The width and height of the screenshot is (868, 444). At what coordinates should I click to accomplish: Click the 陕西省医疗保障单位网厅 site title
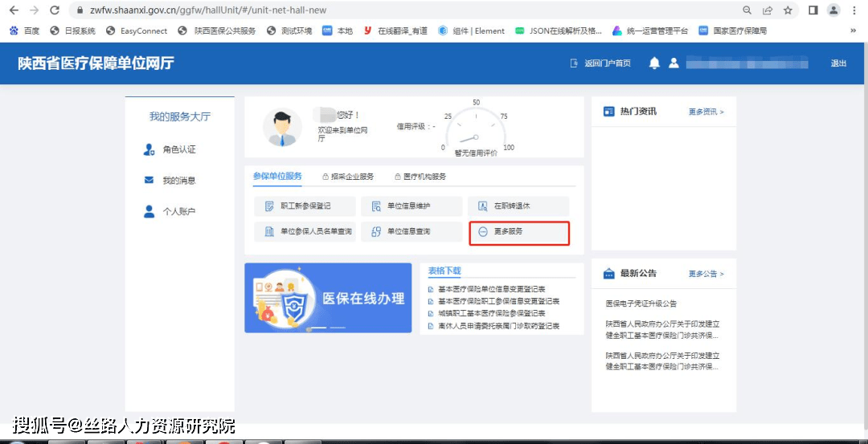click(x=96, y=63)
